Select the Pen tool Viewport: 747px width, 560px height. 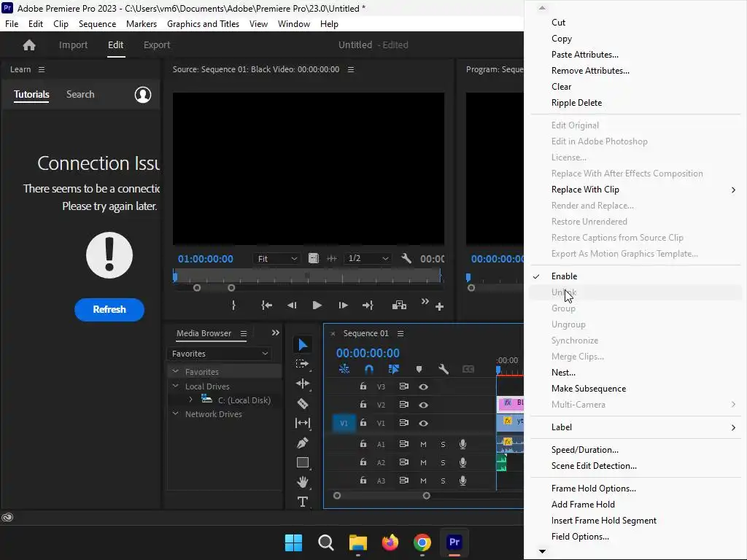303,443
